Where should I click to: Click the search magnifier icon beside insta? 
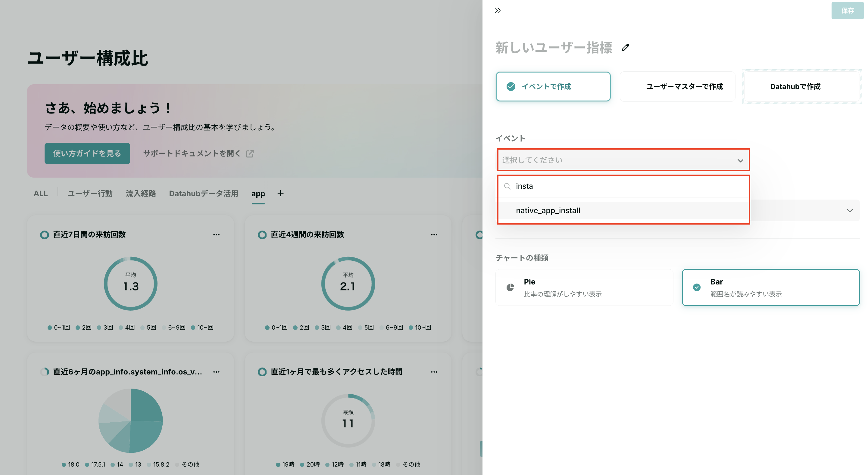point(507,186)
